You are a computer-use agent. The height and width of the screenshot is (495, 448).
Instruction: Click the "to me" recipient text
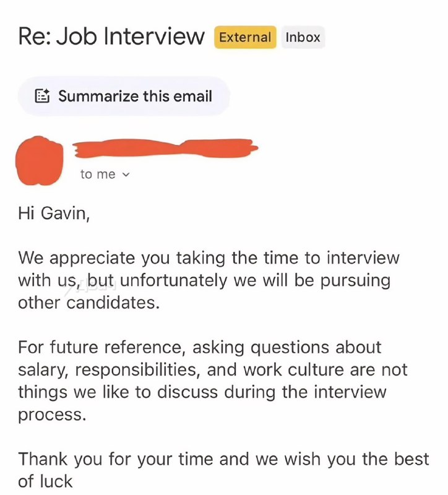pos(98,174)
